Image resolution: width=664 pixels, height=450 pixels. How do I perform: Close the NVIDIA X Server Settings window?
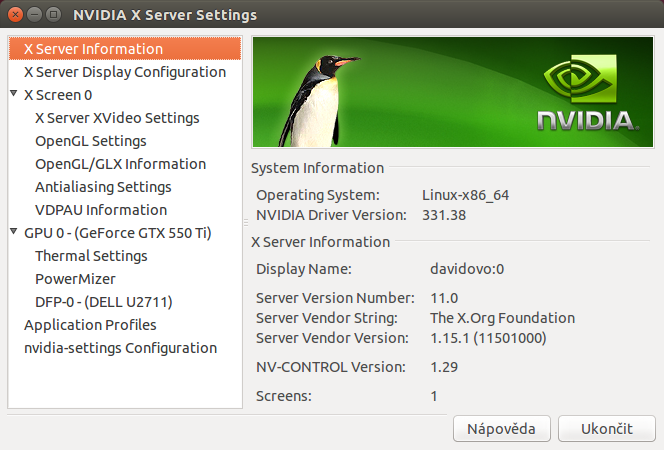pos(15,15)
